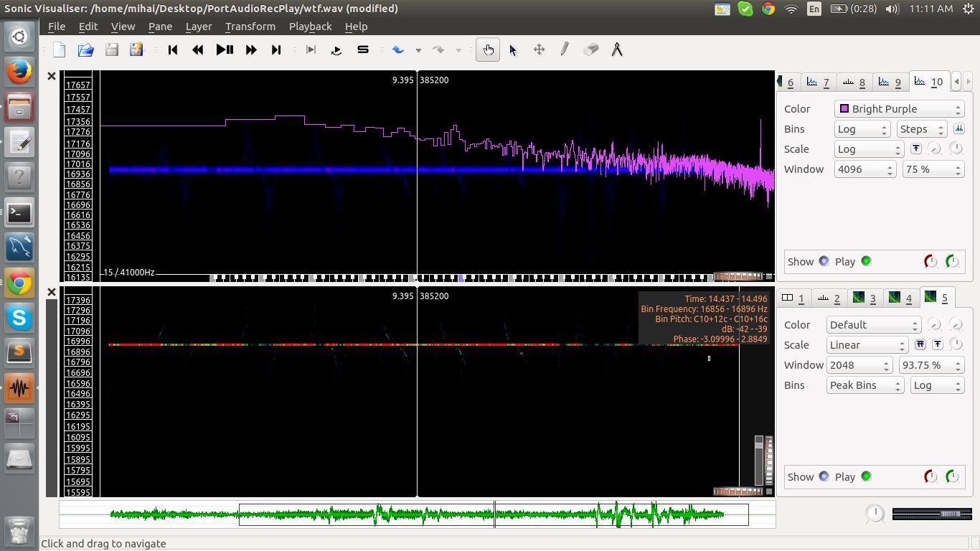The image size is (980, 551).
Task: Open the Transform menu
Action: pos(250,27)
